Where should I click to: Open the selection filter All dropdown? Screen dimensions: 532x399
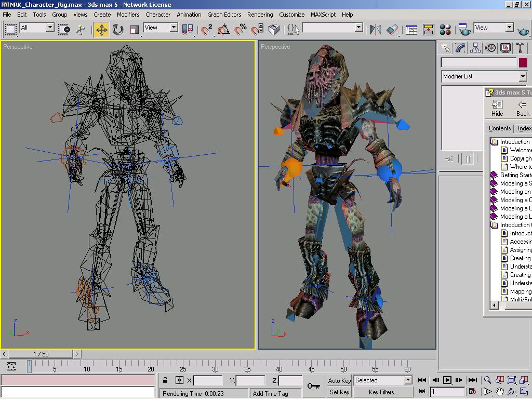point(36,28)
